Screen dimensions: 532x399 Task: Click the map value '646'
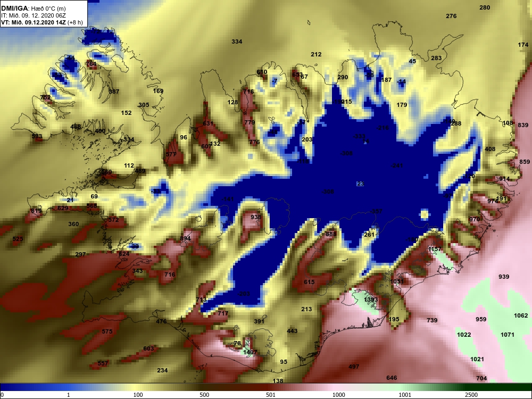(x=392, y=378)
